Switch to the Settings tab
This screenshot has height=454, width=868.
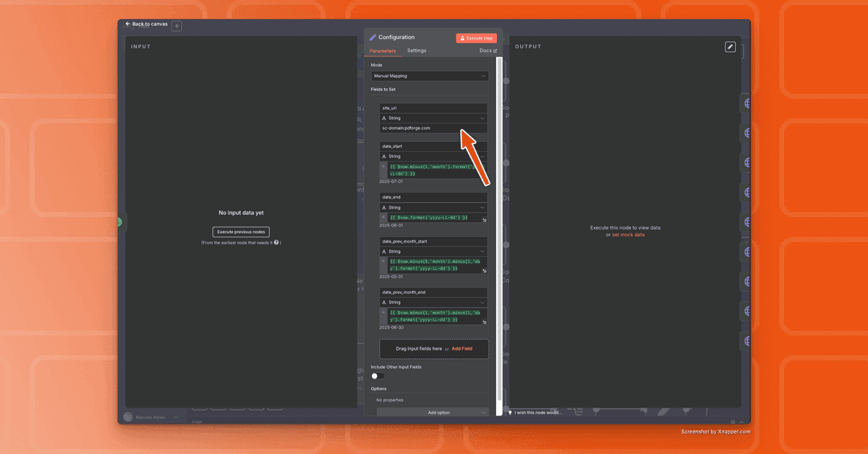tap(416, 51)
